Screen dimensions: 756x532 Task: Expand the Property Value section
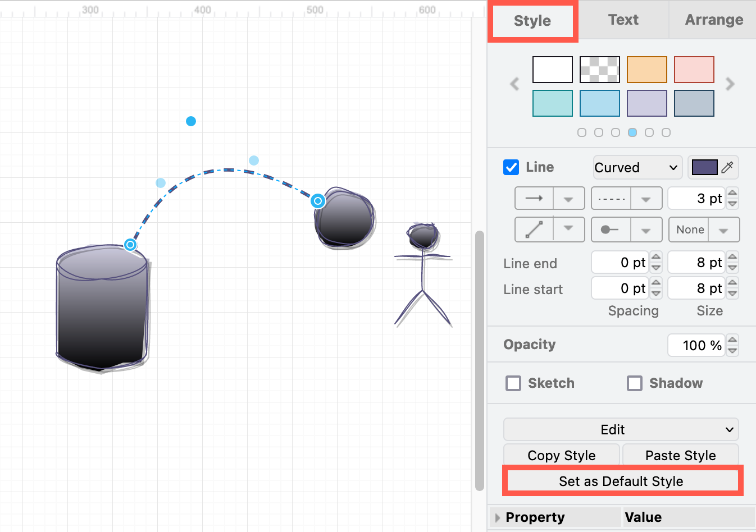(x=498, y=517)
